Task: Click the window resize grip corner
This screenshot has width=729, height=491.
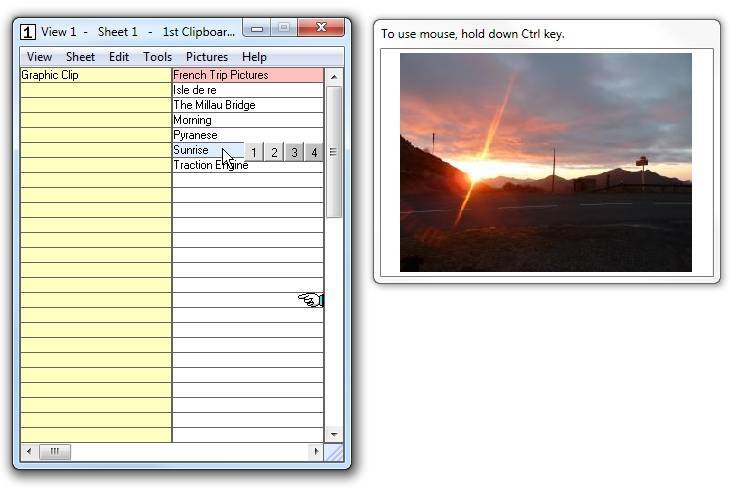Action: click(x=334, y=452)
